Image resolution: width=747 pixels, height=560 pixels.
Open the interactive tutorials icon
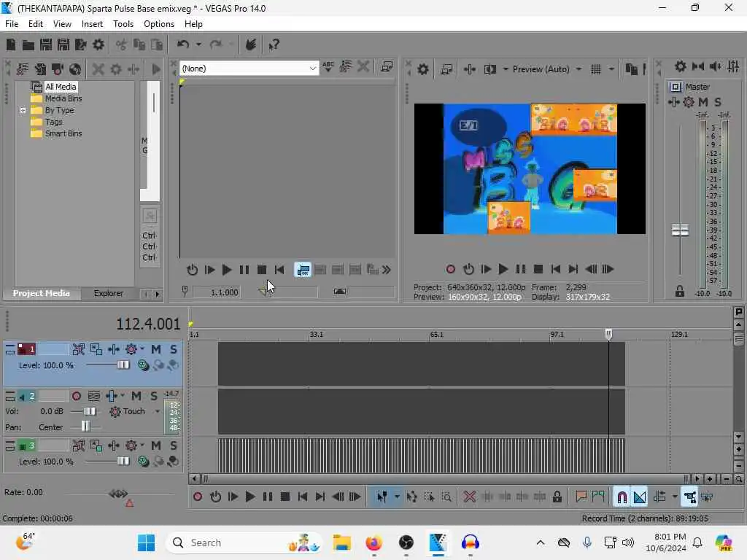tap(251, 44)
